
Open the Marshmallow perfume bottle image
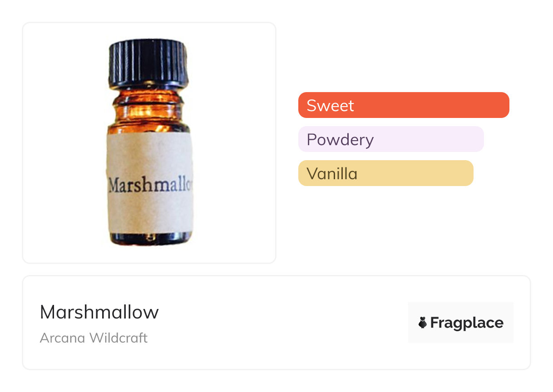pyautogui.click(x=150, y=143)
